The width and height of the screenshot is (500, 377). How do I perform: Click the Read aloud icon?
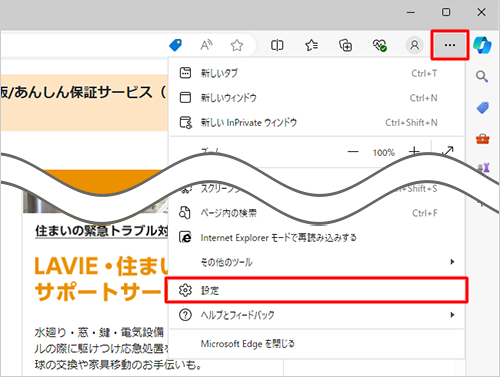coord(206,45)
